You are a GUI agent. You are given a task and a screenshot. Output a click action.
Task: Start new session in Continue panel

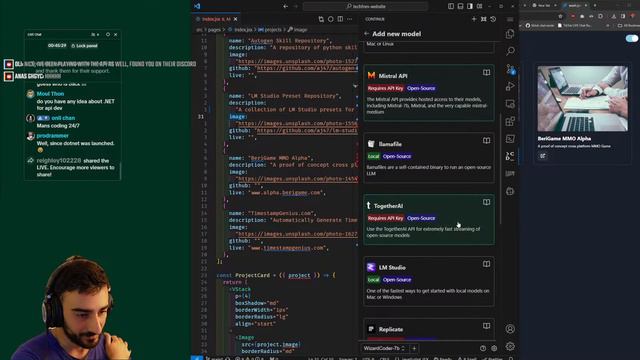[x=474, y=19]
